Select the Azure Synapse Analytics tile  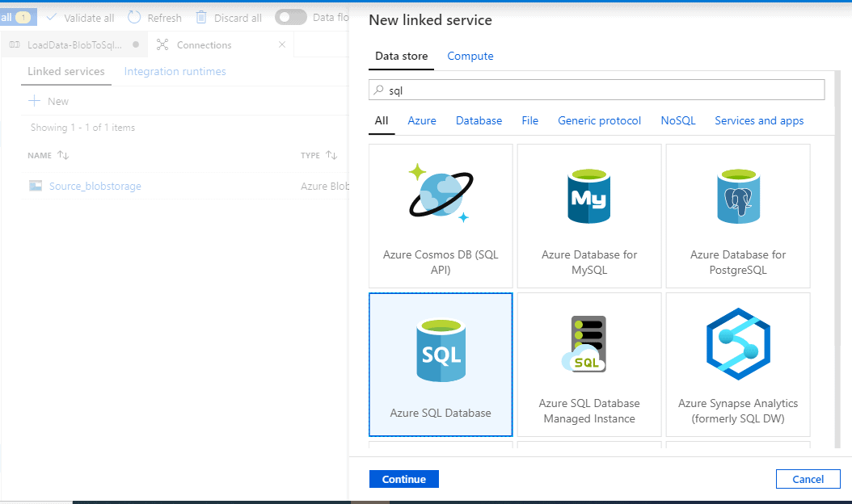click(x=738, y=364)
